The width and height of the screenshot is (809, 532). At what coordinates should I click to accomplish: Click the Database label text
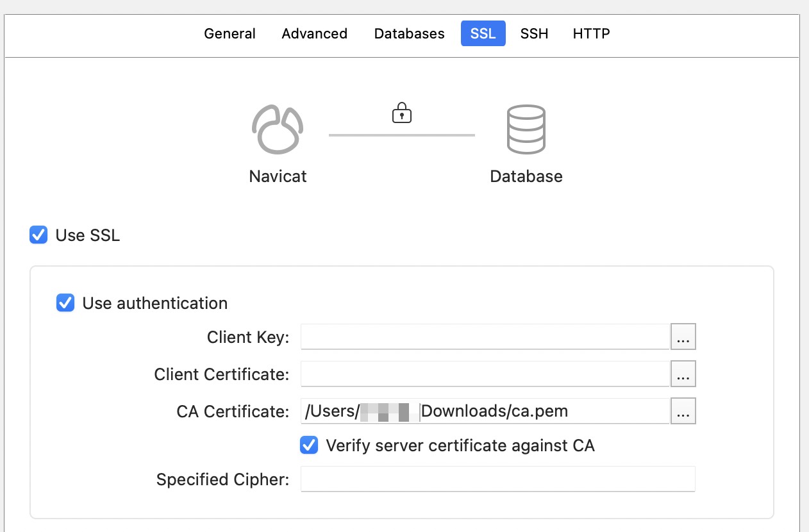pyautogui.click(x=526, y=176)
